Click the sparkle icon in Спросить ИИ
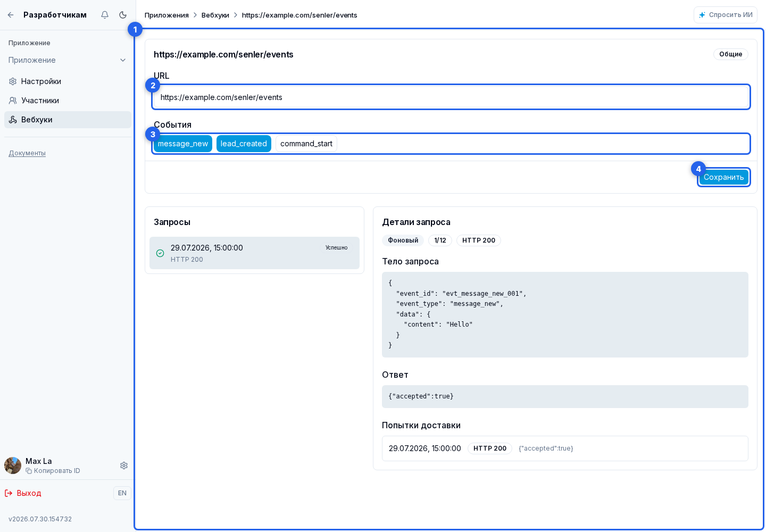 coord(702,15)
